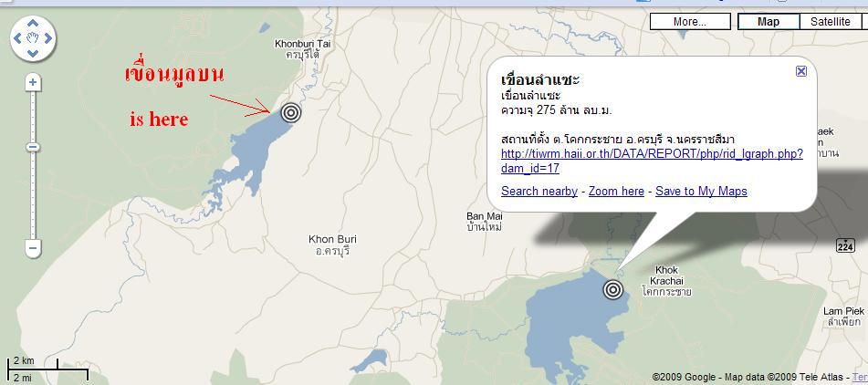Viewport: 868px width, 385px height.
Task: Switch to Satellite view
Action: (x=831, y=22)
